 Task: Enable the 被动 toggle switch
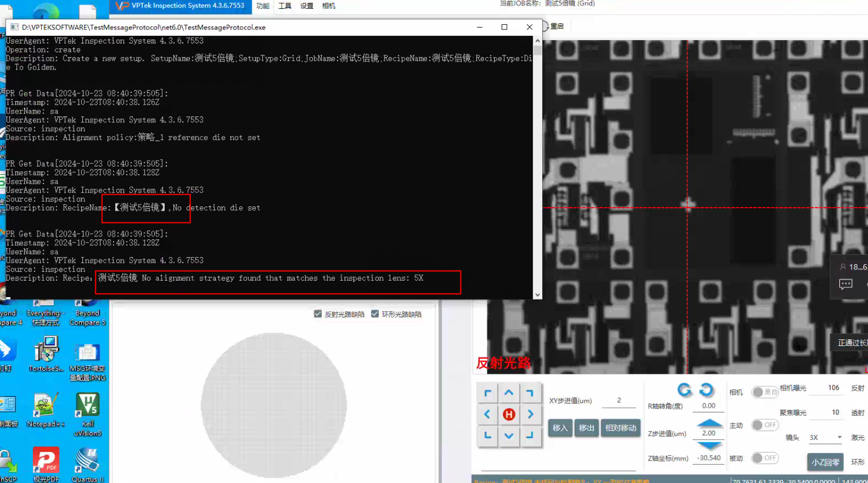(764, 458)
